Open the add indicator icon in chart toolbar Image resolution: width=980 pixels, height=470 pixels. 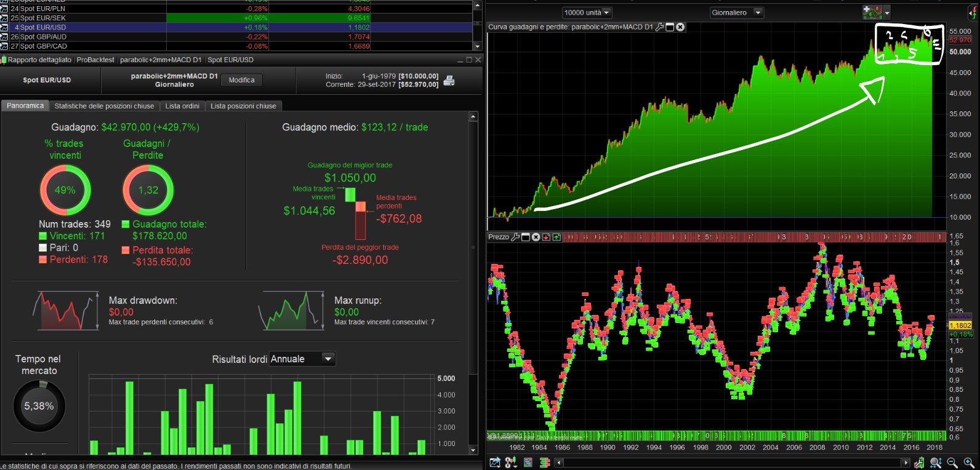click(872, 12)
